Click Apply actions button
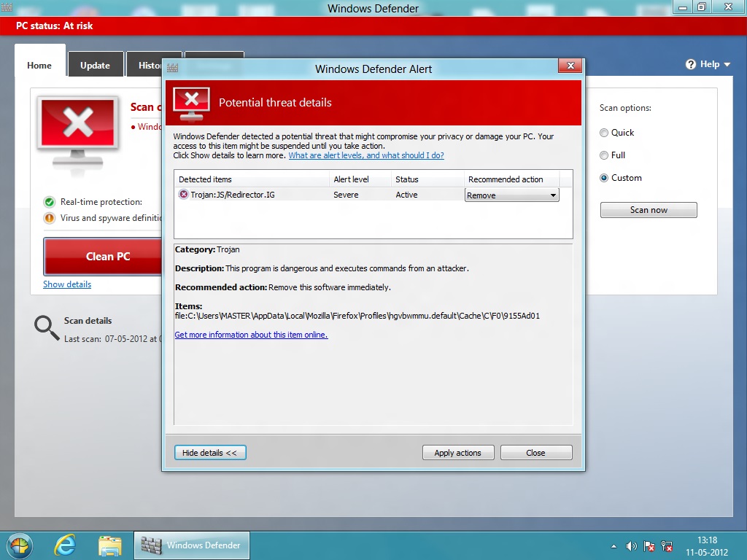 [x=458, y=453]
